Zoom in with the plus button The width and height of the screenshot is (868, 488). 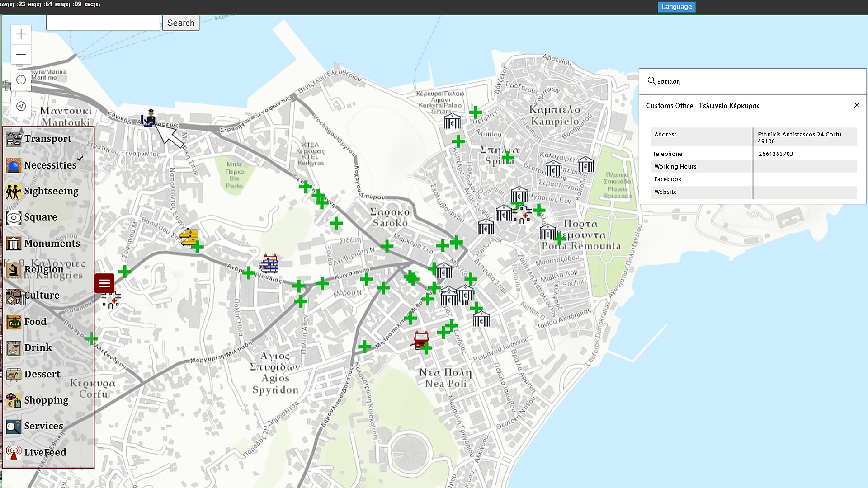click(21, 34)
